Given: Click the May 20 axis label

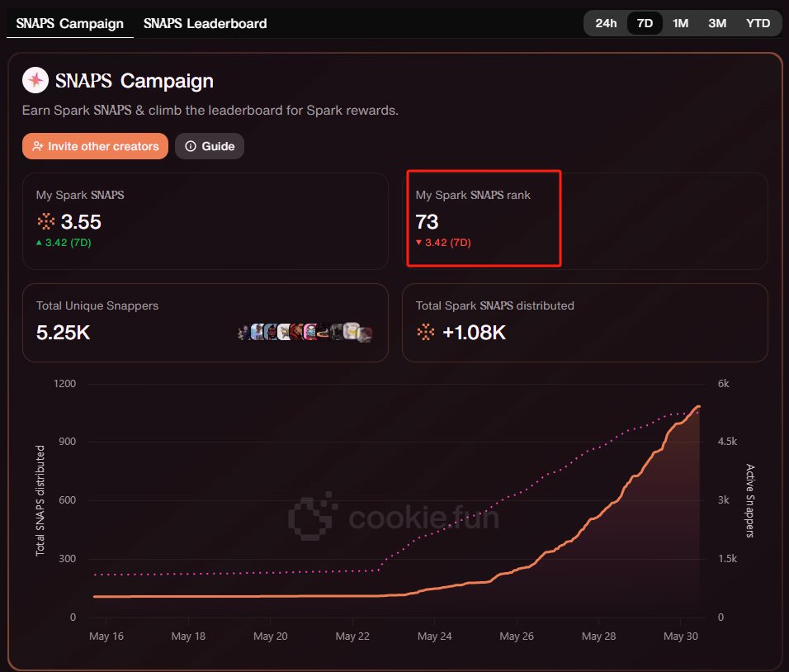Looking at the screenshot, I should point(270,637).
